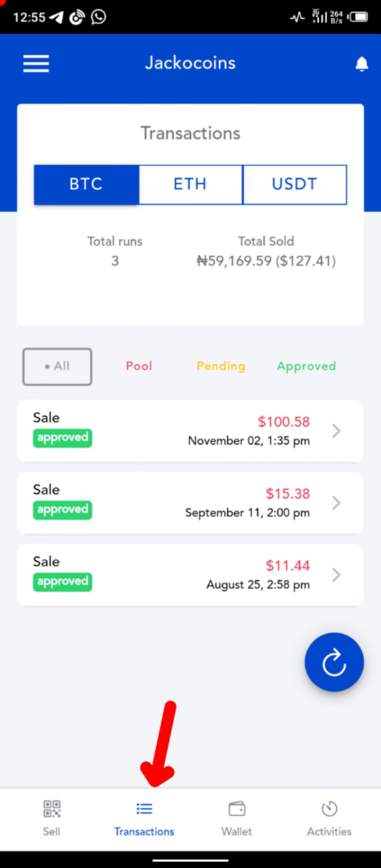
Task: Open the August 25 sale entry
Action: coord(190,575)
